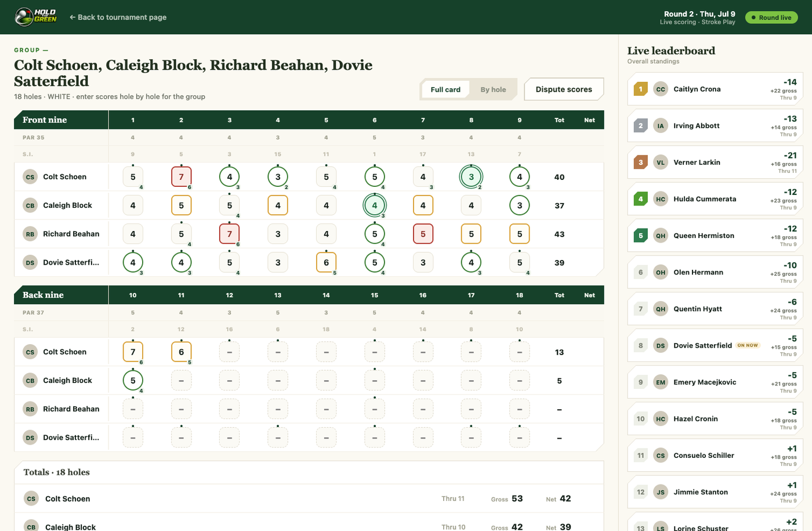812x531 pixels.
Task: Open Dispute scores
Action: pos(564,89)
